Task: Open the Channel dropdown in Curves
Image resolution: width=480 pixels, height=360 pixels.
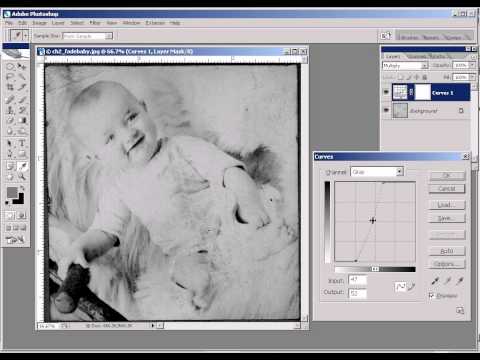Action: (377, 172)
